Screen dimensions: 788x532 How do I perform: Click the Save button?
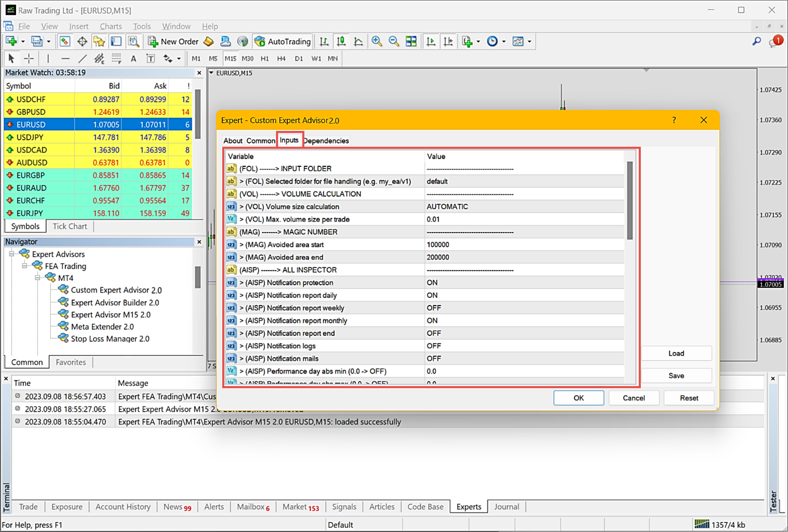pos(676,376)
